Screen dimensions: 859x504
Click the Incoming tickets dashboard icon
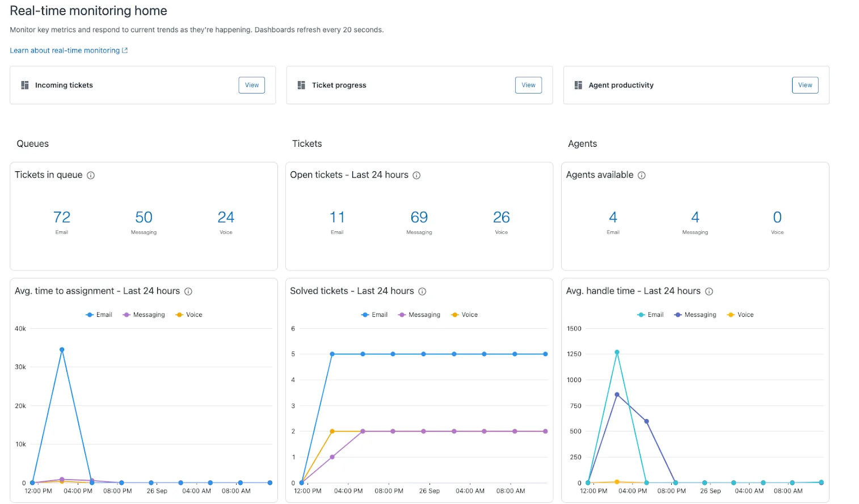(24, 84)
